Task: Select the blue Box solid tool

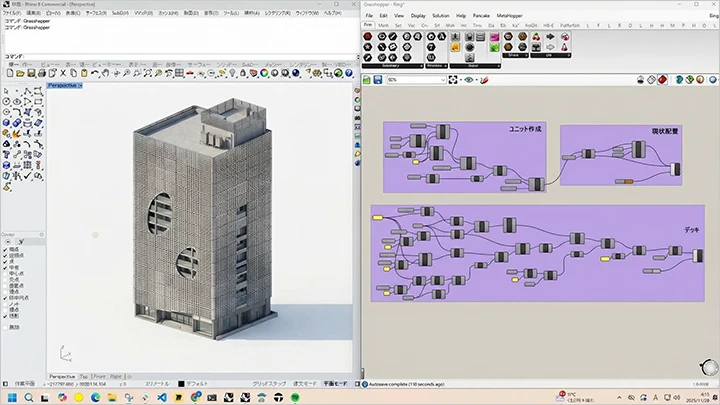Action: click(6, 123)
